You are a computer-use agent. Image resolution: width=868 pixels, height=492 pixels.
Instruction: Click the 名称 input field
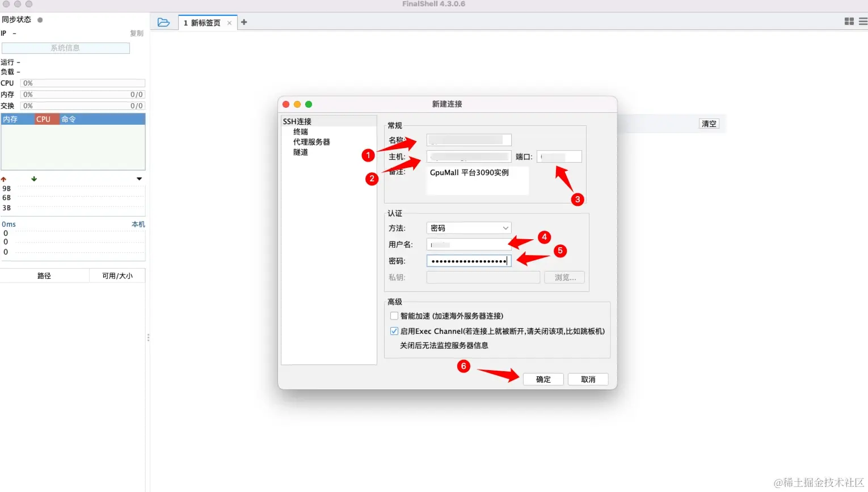coord(469,140)
